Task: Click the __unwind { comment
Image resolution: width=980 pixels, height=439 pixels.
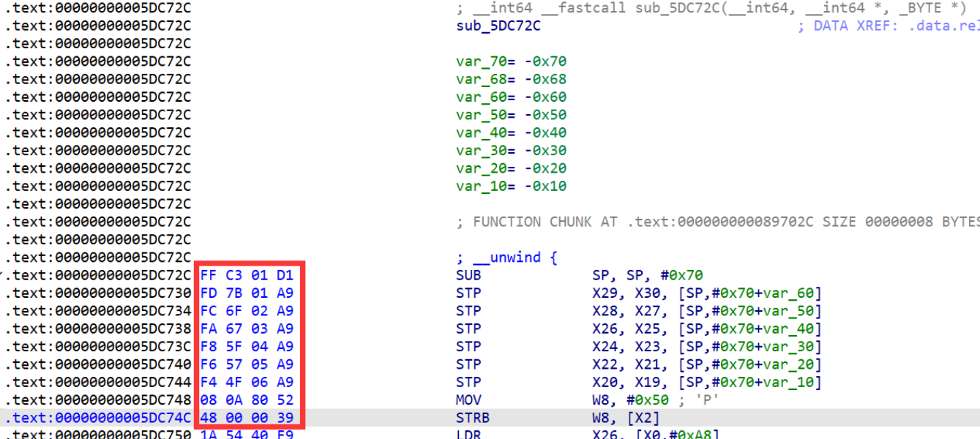Action: coord(506,258)
